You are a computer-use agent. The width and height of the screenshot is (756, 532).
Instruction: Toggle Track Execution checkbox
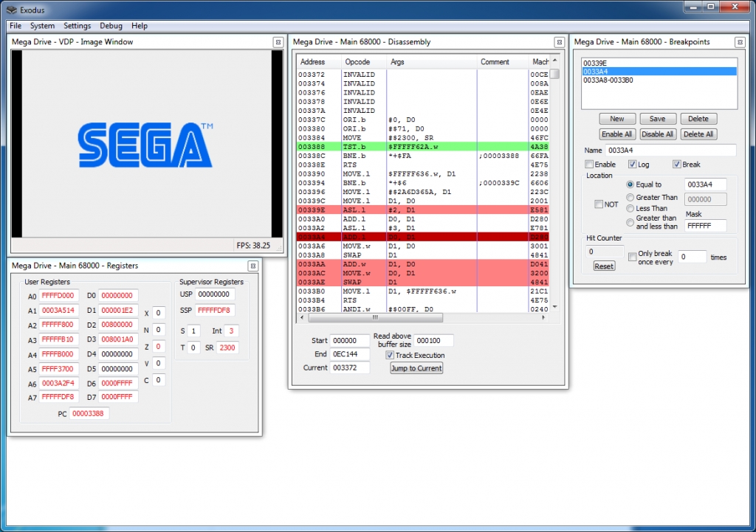point(390,355)
